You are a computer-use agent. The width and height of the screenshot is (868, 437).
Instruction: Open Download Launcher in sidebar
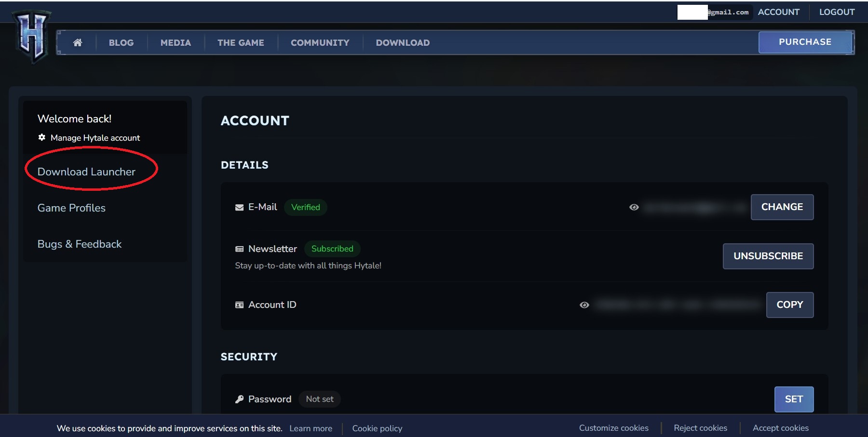click(x=86, y=172)
